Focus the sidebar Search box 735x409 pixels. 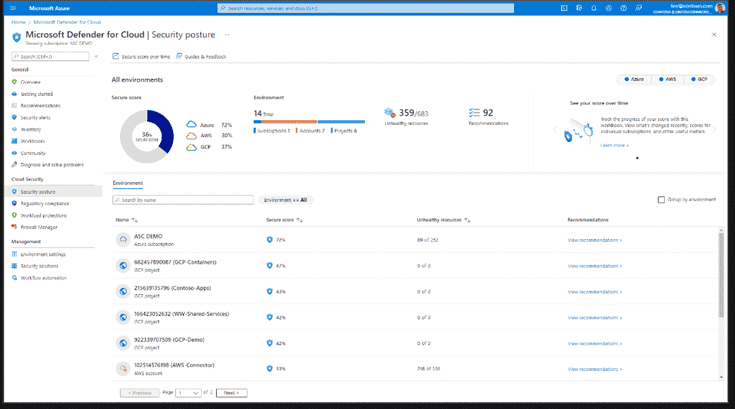pyautogui.click(x=50, y=57)
